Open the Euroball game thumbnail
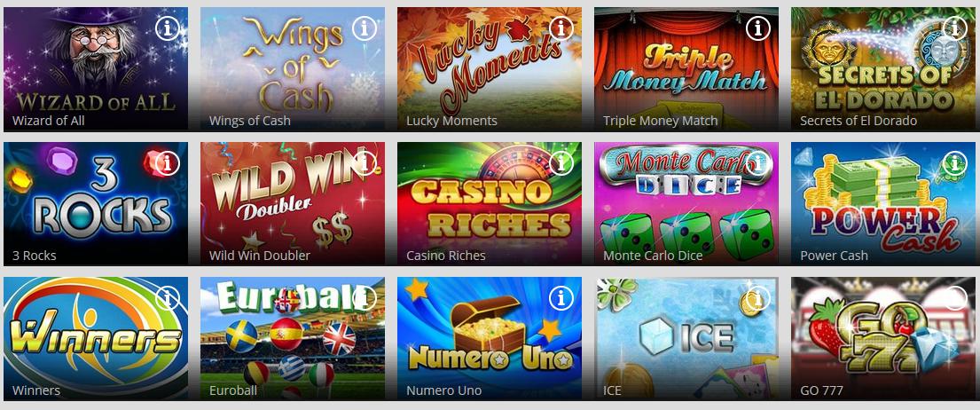 pos(293,338)
